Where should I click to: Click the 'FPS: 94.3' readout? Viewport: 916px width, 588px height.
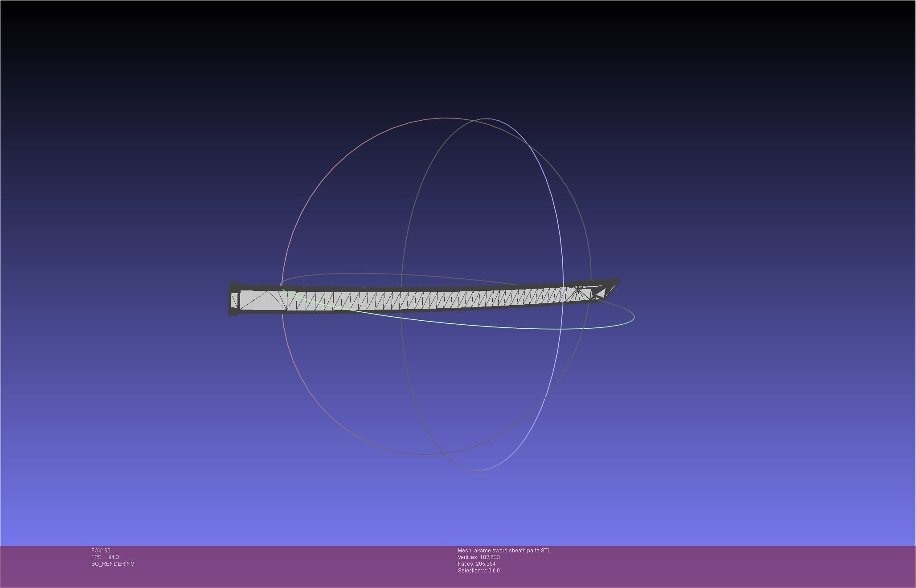tap(105, 557)
